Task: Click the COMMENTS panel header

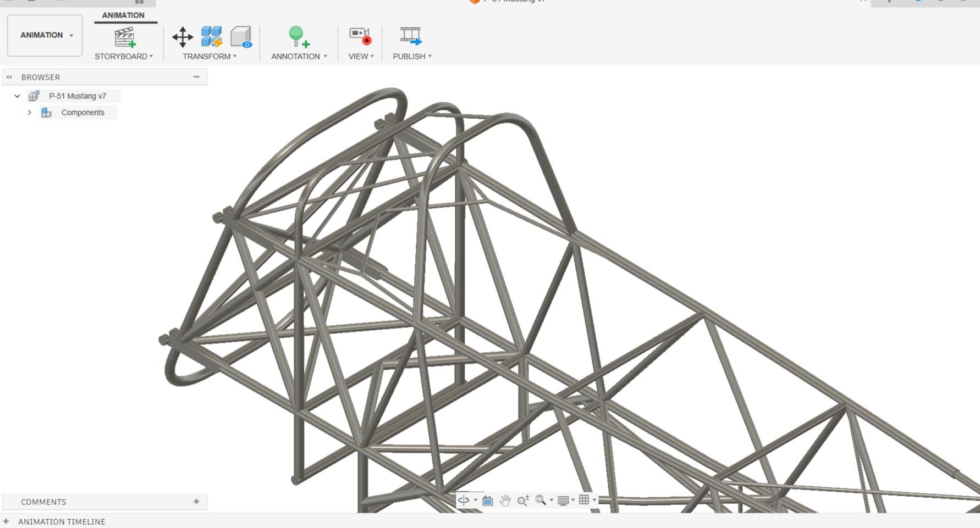Action: pos(104,502)
